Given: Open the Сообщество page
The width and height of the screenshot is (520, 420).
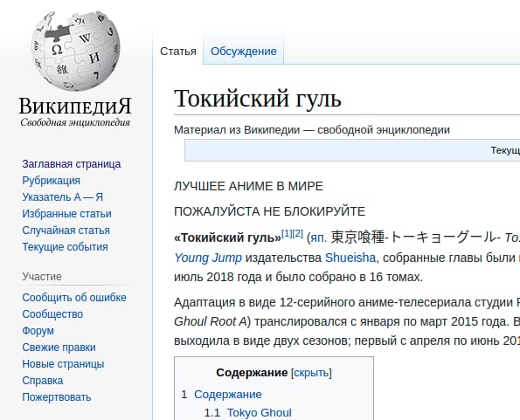Looking at the screenshot, I should coord(52,314).
